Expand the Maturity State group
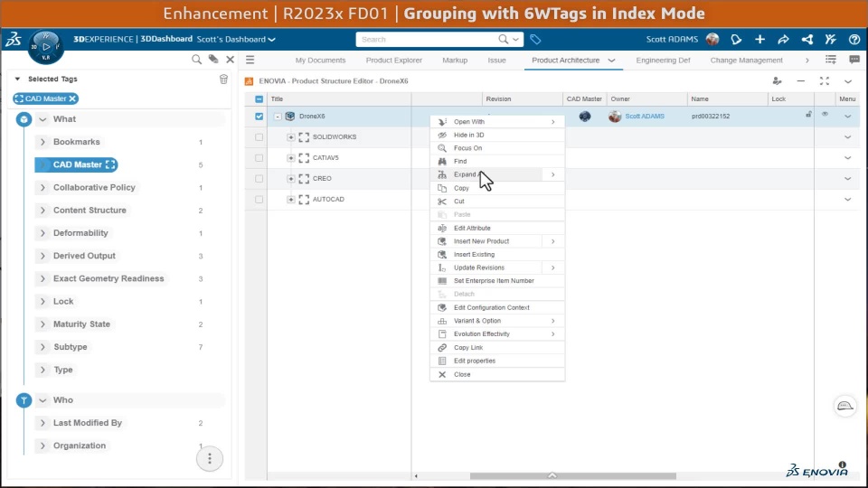Viewport: 868px width, 488px height. pos(42,324)
